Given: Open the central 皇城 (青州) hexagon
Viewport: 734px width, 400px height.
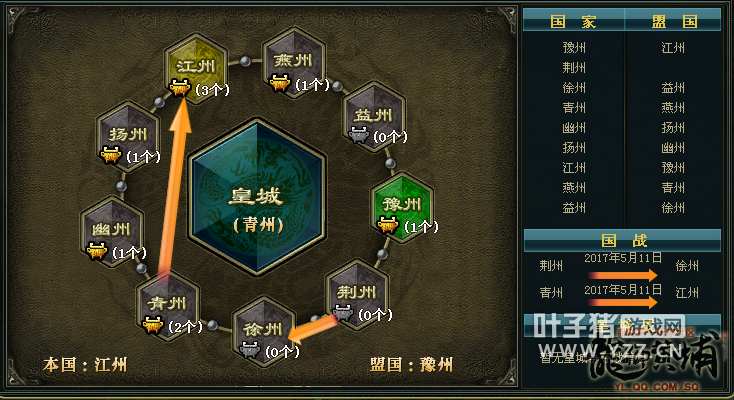Looking at the screenshot, I should click(x=257, y=197).
